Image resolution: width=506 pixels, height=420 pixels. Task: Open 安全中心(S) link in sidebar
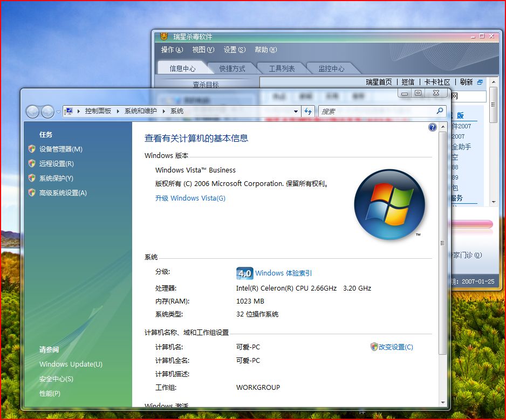[56, 379]
